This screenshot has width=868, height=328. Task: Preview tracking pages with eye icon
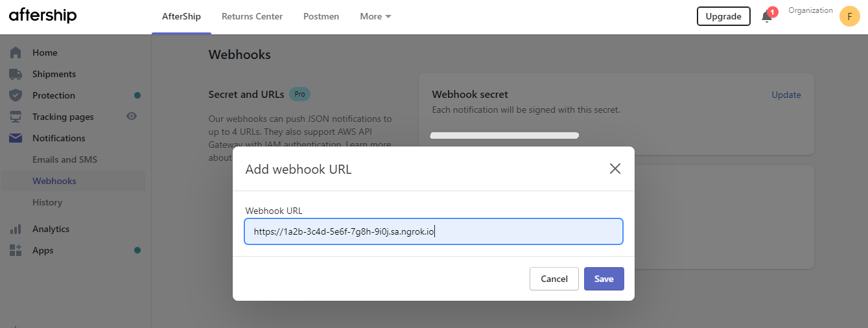(x=132, y=117)
